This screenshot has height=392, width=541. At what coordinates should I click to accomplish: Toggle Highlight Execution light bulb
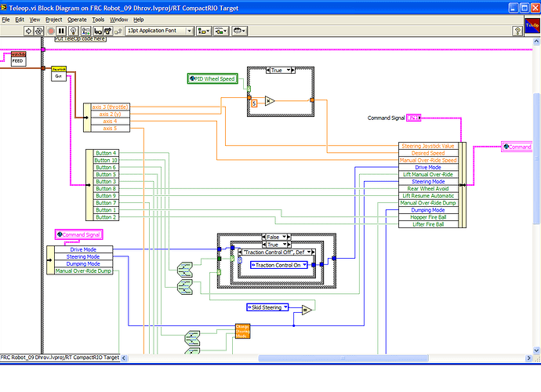73,31
